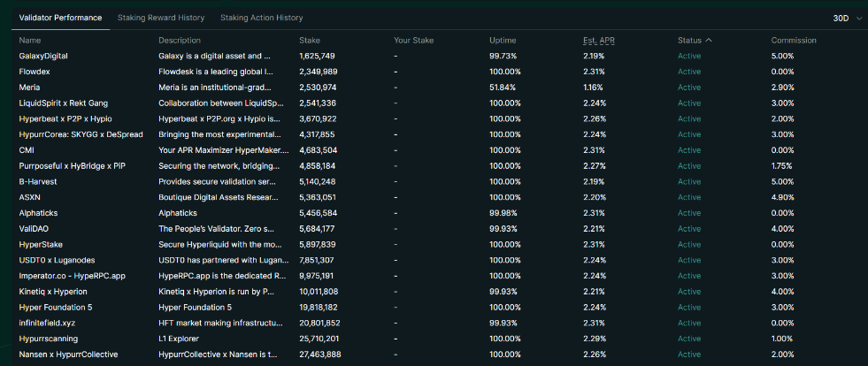Sort validators by Stake column header

point(310,41)
